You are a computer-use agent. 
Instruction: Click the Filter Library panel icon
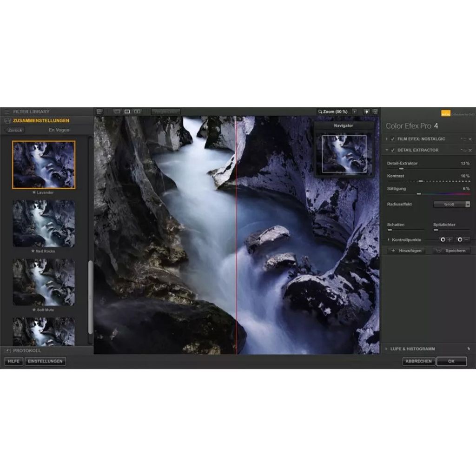point(7,112)
